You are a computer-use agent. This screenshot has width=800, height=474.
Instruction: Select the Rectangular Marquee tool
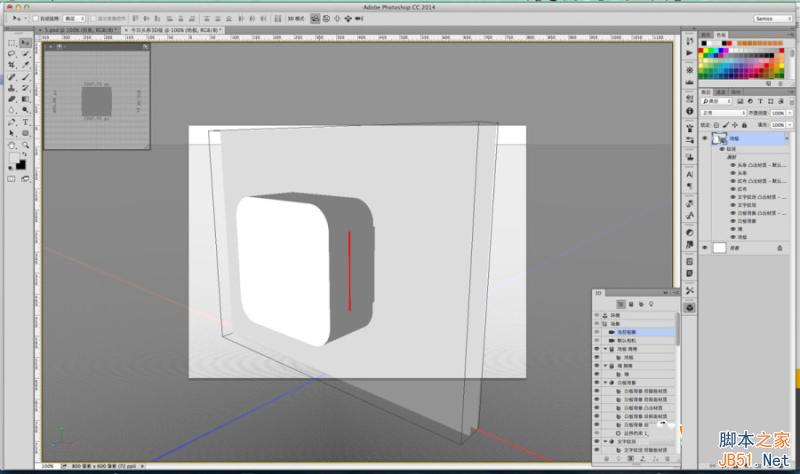coord(11,44)
